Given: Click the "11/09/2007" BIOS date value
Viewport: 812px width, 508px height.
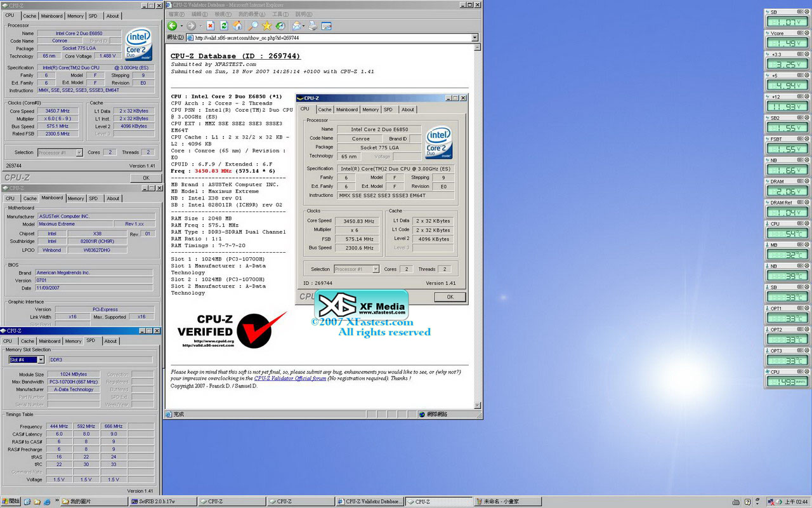Looking at the screenshot, I should 95,288.
